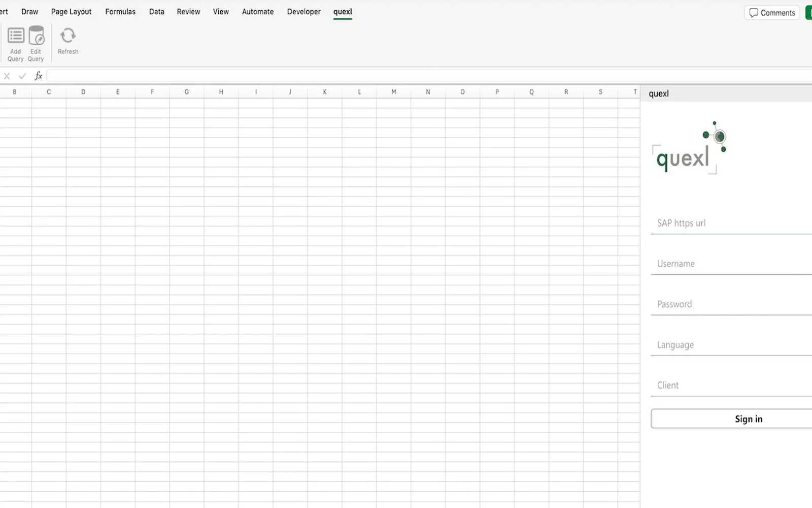Select the Data ribbon tab
Viewport: 812px width, 508px height.
(157, 12)
